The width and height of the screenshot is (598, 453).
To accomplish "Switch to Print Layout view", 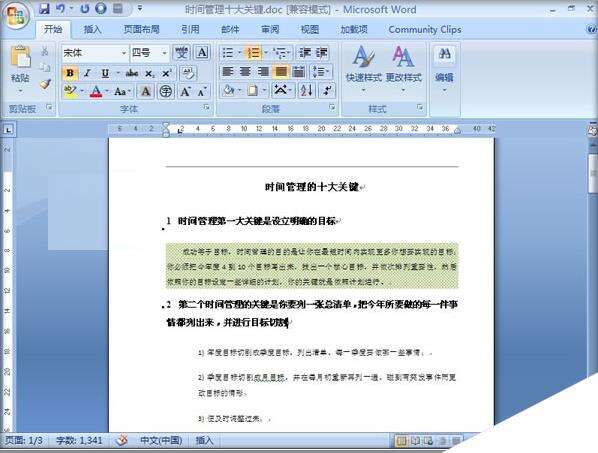I will [400, 441].
